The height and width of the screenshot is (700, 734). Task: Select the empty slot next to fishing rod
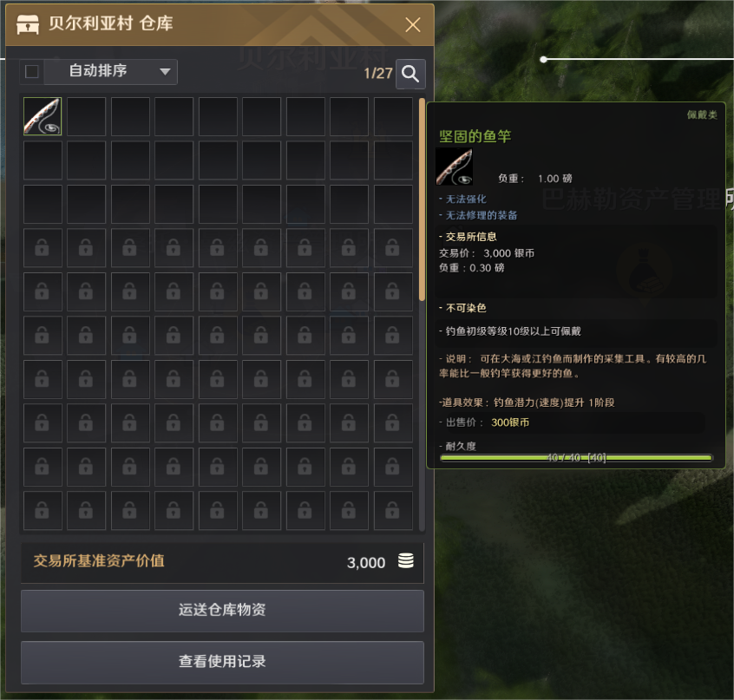[x=86, y=116]
